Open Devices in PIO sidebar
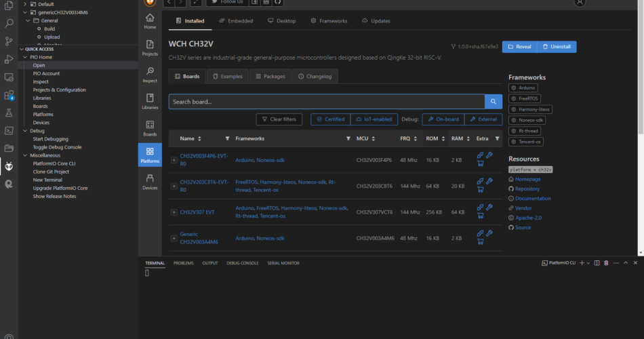This screenshot has width=644, height=339. click(x=150, y=182)
